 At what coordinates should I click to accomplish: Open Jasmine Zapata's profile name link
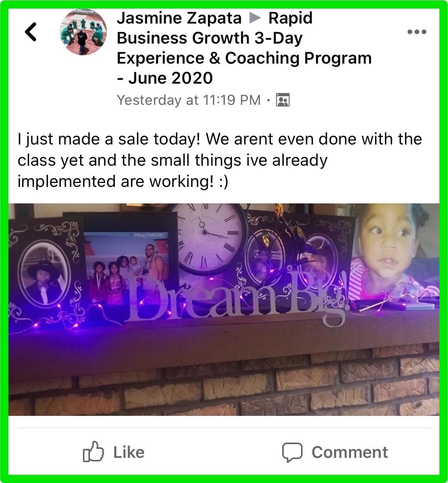coord(179,18)
